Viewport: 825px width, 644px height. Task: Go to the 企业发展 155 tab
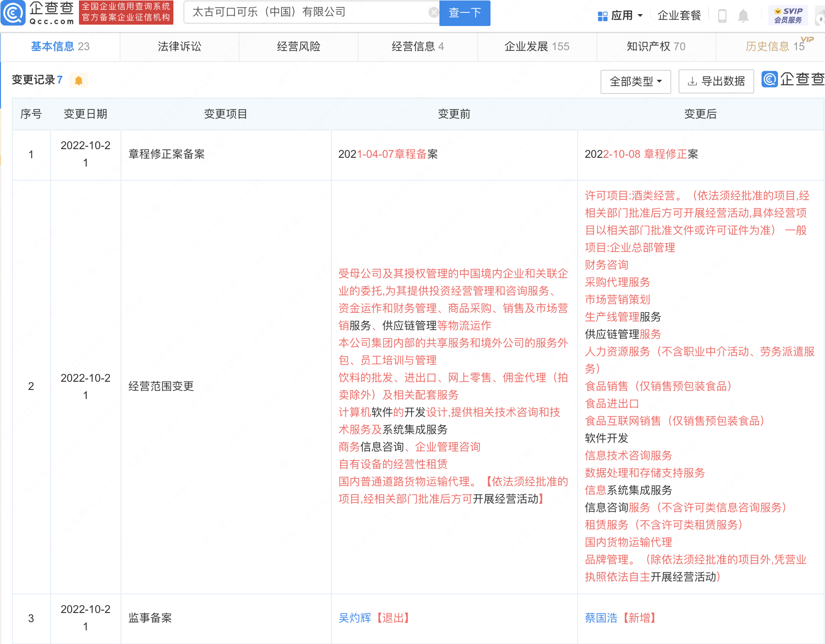point(537,47)
